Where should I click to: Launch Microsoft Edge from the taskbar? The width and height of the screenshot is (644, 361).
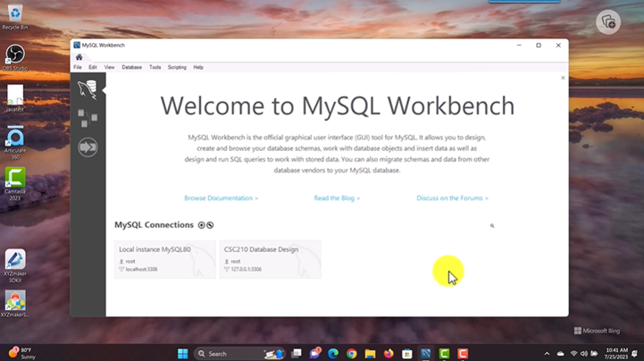(x=333, y=354)
